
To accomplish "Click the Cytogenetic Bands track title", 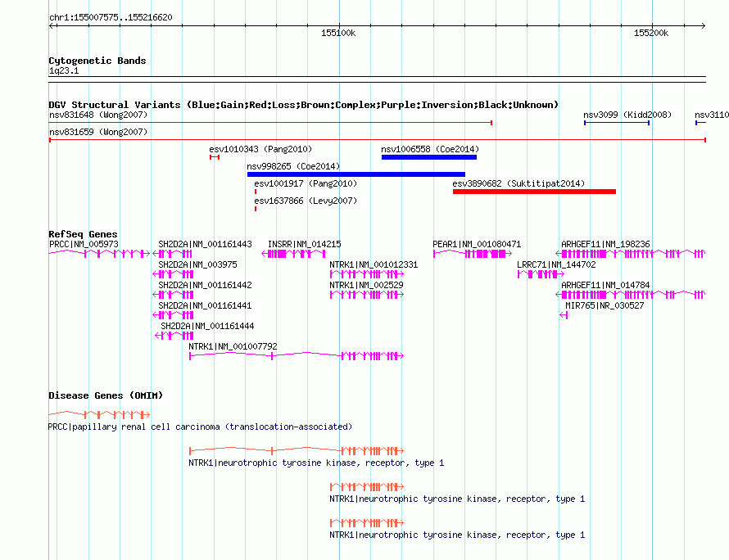I will pos(97,61).
